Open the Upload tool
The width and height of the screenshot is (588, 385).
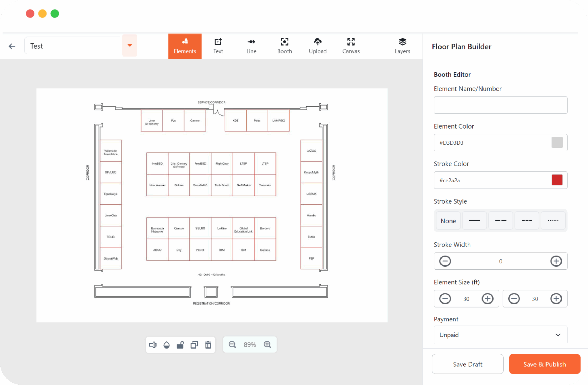click(x=318, y=46)
